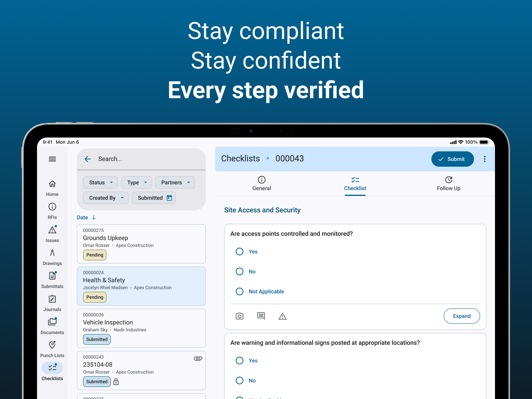Expand the Partners filter
This screenshot has width=532, height=399.
175,182
